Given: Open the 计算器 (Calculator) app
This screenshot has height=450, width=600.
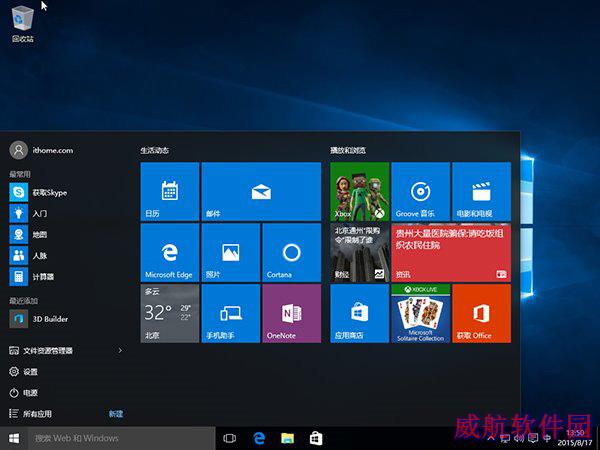Looking at the screenshot, I should click(x=67, y=276).
